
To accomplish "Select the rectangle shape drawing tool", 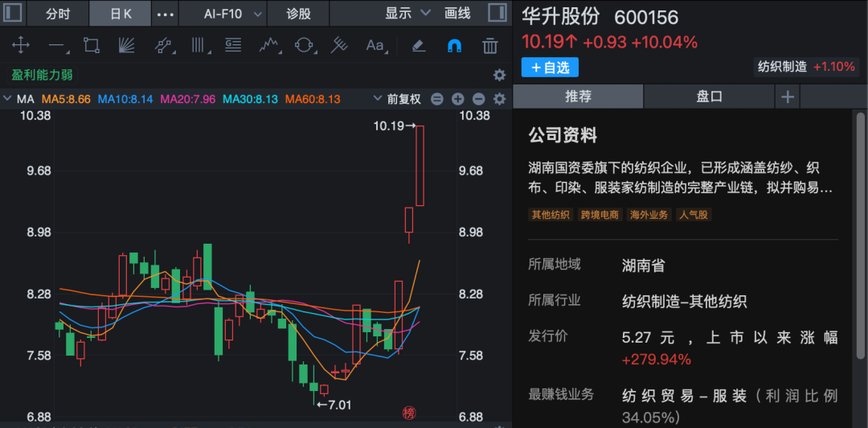I will click(92, 45).
